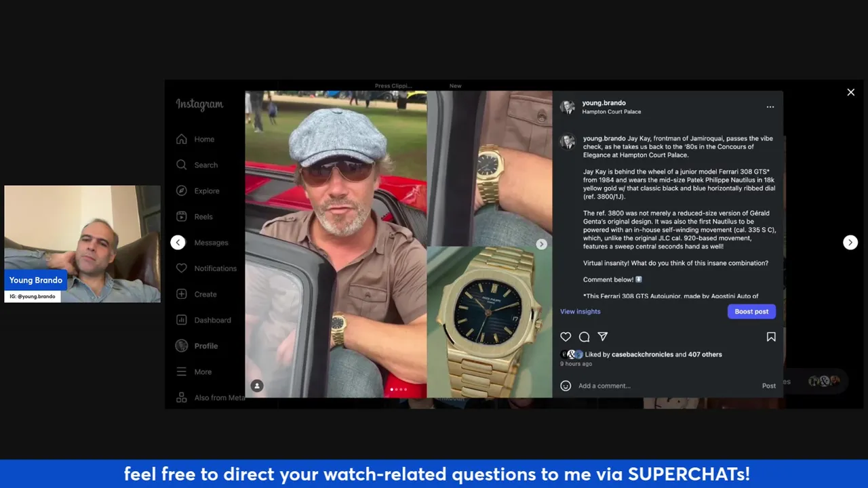
Task: Like the post with heart icon
Action: click(x=566, y=337)
